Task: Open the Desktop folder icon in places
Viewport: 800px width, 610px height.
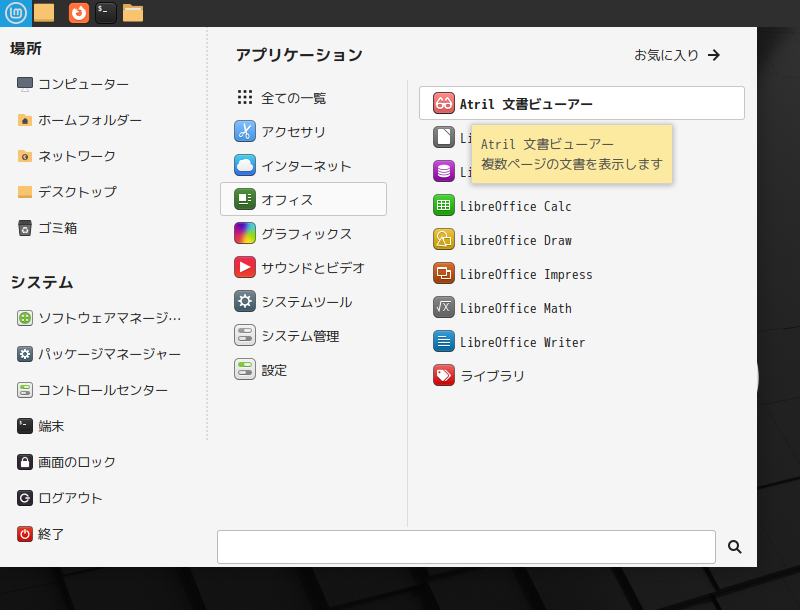Action: 24,192
